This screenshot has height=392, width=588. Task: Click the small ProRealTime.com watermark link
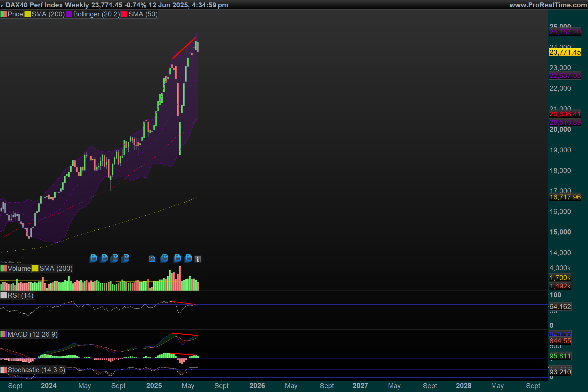11,262
